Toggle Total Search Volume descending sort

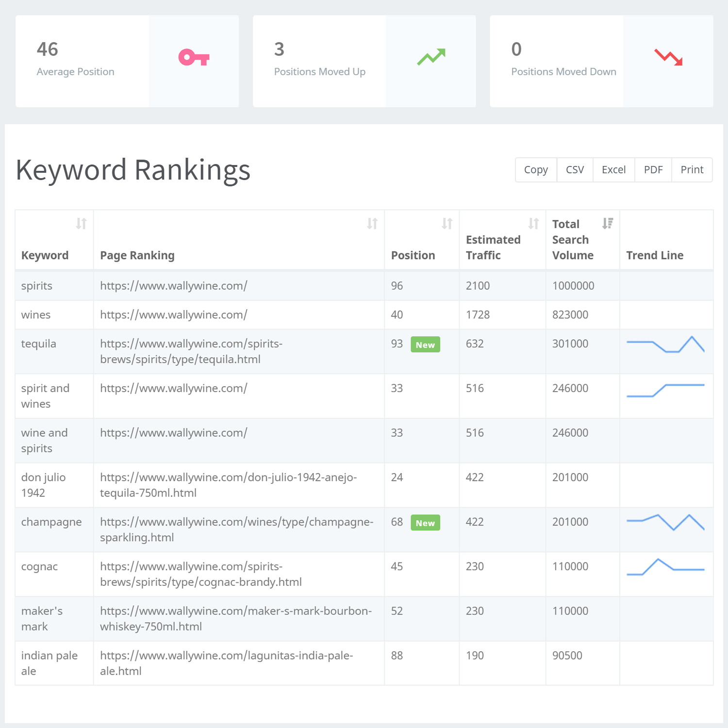608,223
